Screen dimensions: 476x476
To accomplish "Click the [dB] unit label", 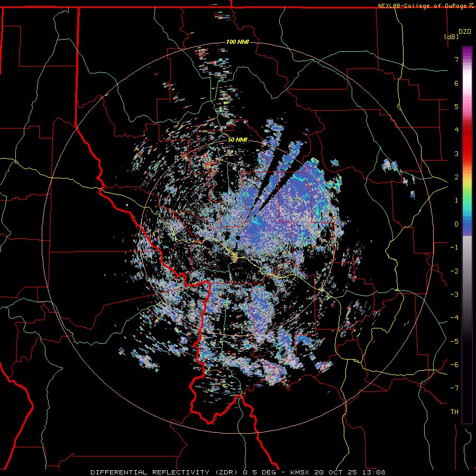I will (x=452, y=36).
